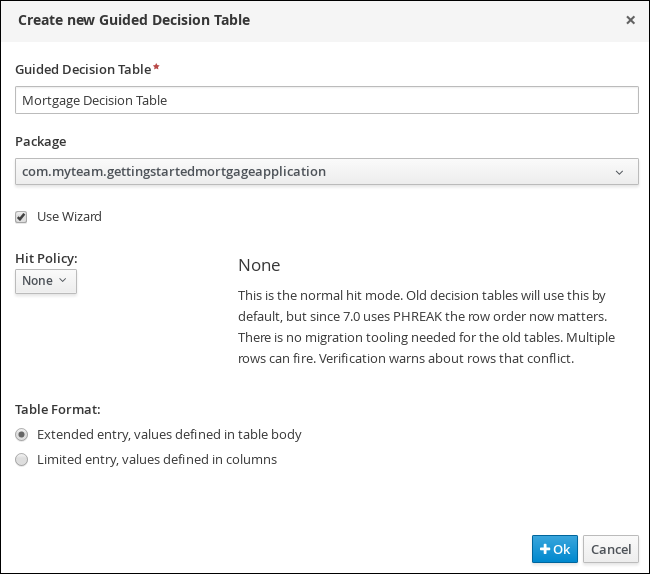Viewport: 650px width, 574px height.
Task: Confirm the new table with the Ok button
Action: 555,549
